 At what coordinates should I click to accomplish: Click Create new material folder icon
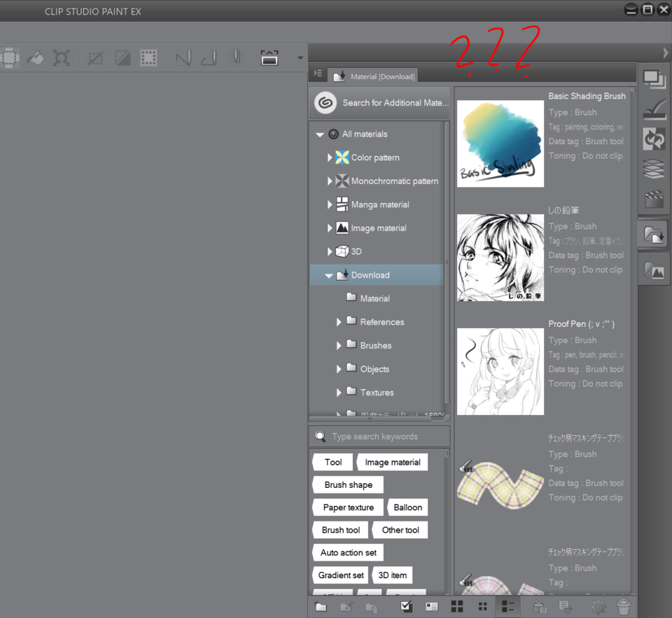tap(321, 606)
